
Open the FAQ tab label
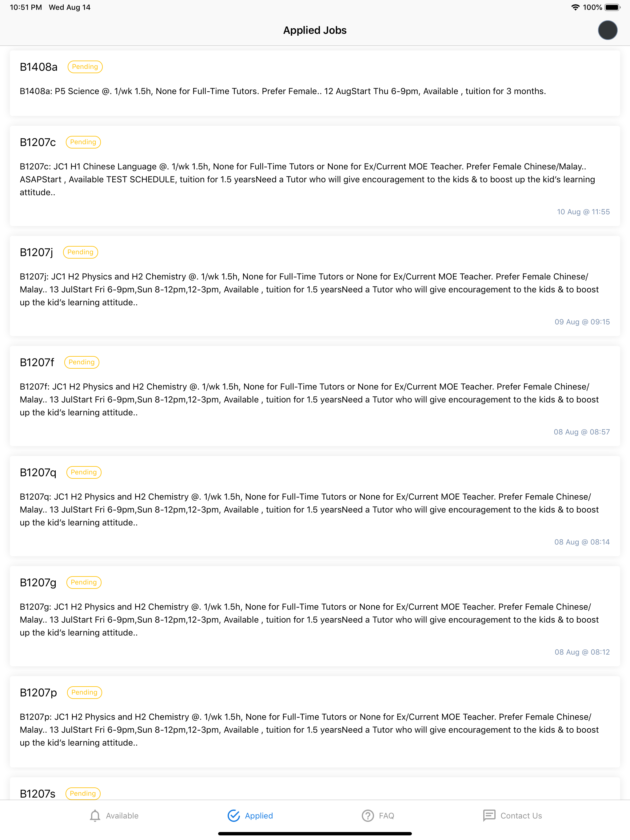click(x=386, y=815)
